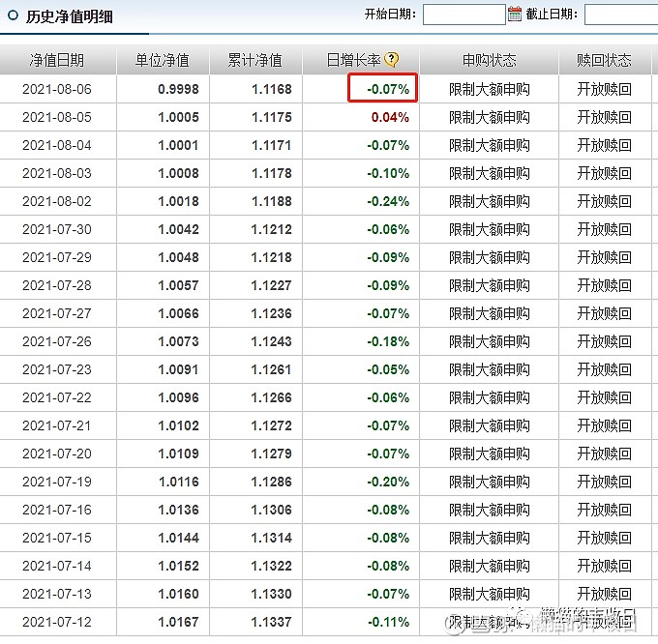Select date cell 2021-08-03
This screenshot has height=644, width=658.
(x=57, y=173)
